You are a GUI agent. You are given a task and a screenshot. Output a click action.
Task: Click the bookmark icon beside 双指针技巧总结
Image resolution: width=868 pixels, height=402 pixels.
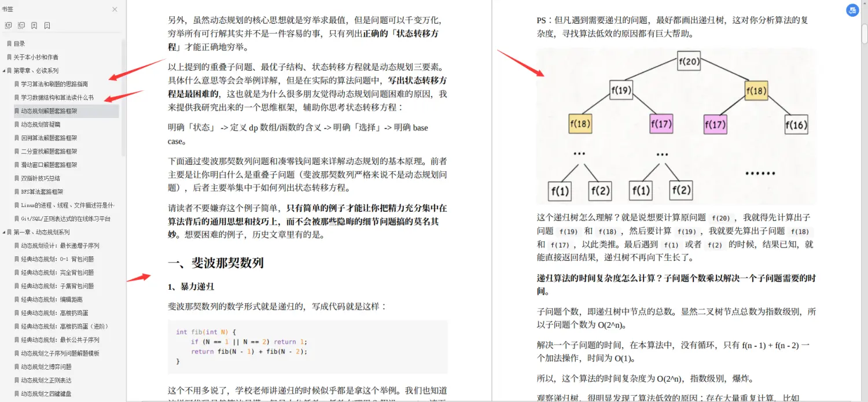(17, 178)
